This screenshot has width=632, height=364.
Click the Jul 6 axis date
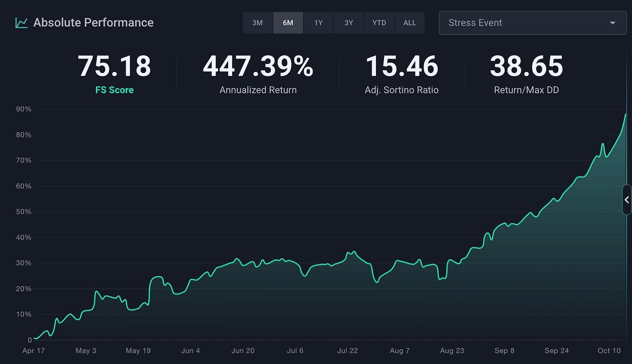[x=296, y=351]
